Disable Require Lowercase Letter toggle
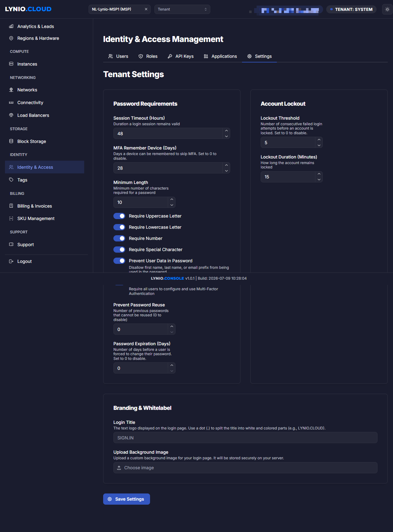393x532 pixels. tap(119, 227)
